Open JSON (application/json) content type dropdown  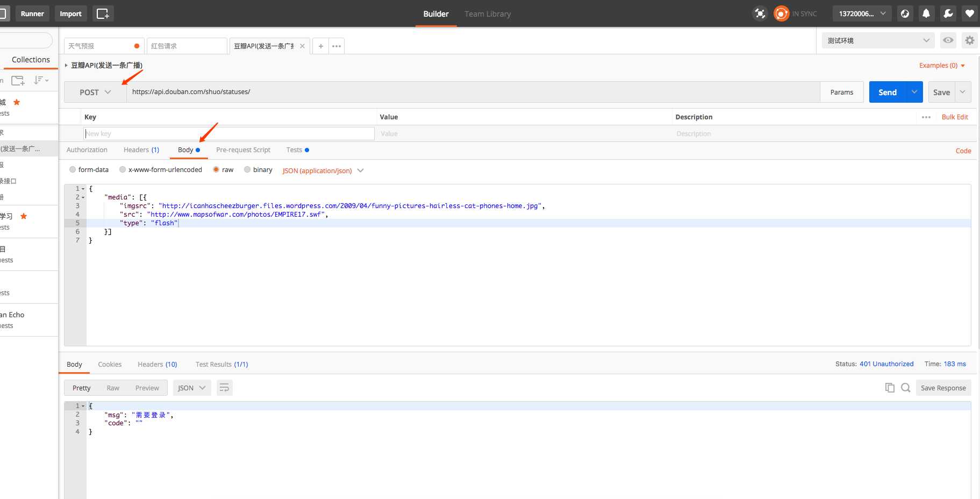tap(323, 170)
